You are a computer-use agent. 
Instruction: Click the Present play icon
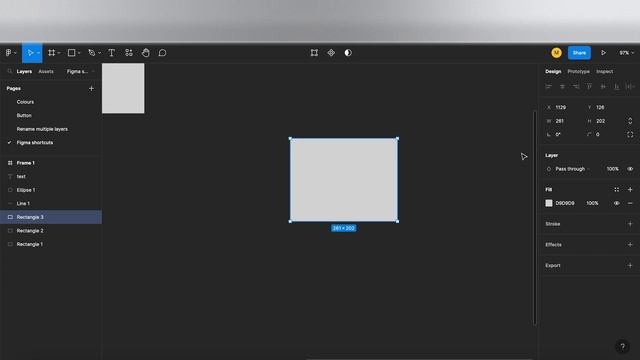point(603,53)
